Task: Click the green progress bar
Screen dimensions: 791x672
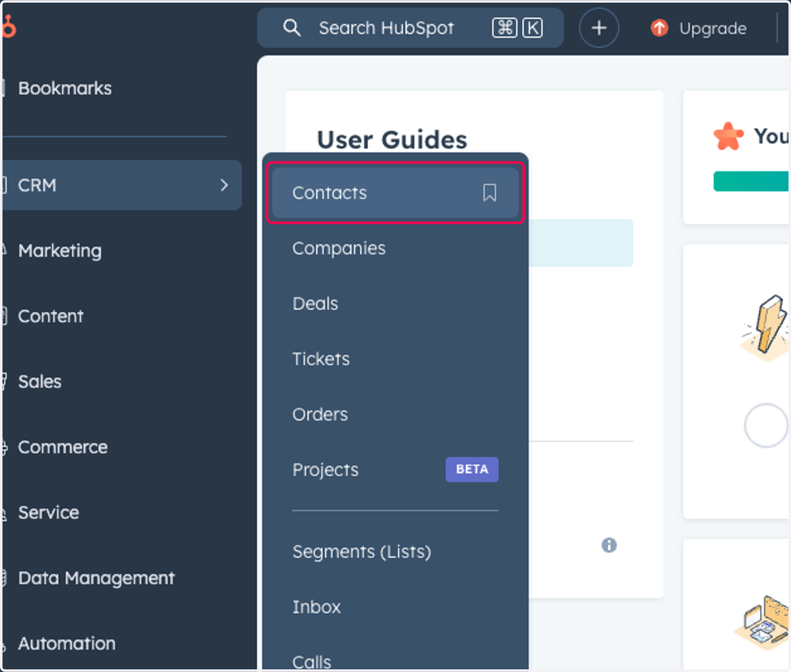Action: tap(751, 181)
